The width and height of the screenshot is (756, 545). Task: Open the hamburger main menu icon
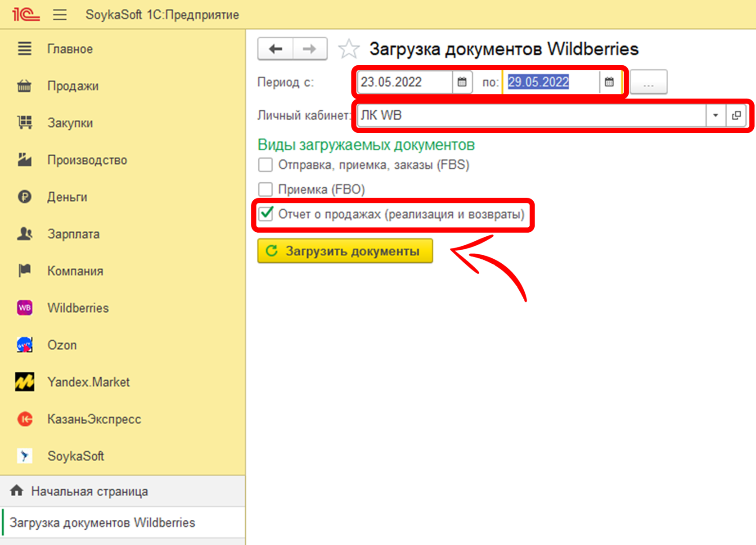60,15
